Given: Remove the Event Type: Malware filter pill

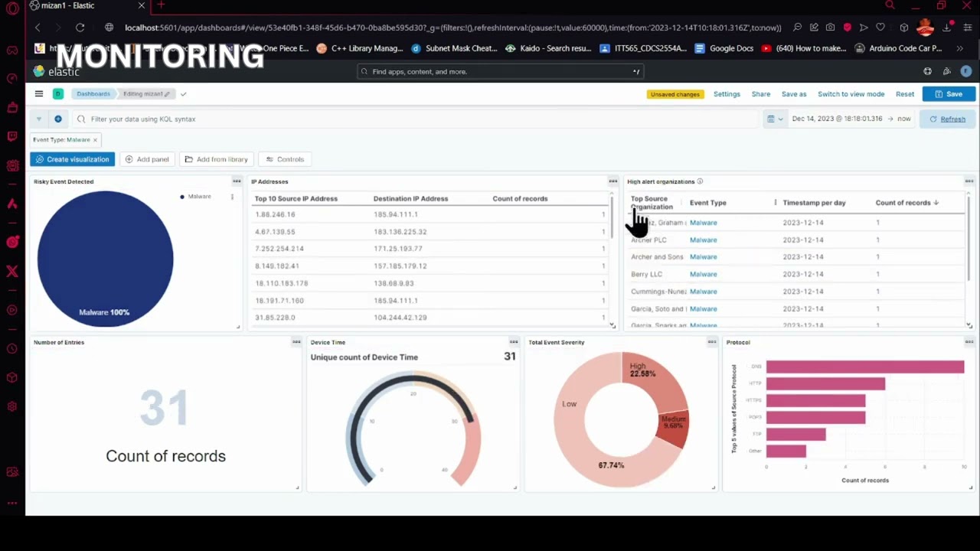Looking at the screenshot, I should click(96, 140).
